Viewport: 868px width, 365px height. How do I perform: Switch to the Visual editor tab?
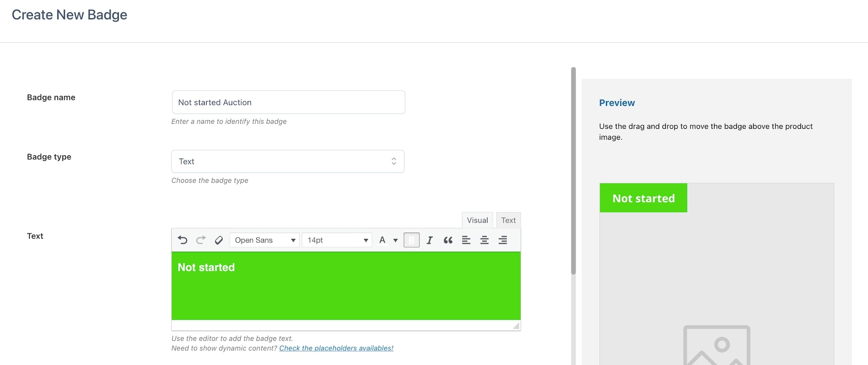(x=477, y=220)
